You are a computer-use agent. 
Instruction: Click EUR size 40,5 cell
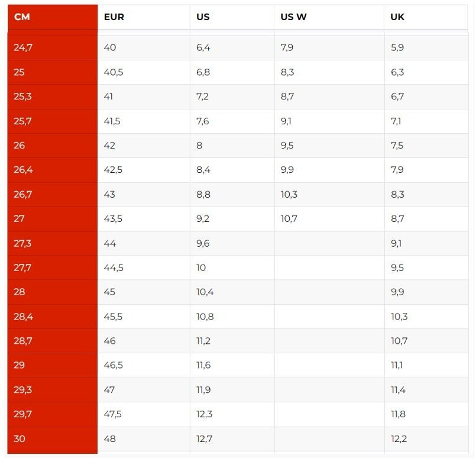(113, 72)
